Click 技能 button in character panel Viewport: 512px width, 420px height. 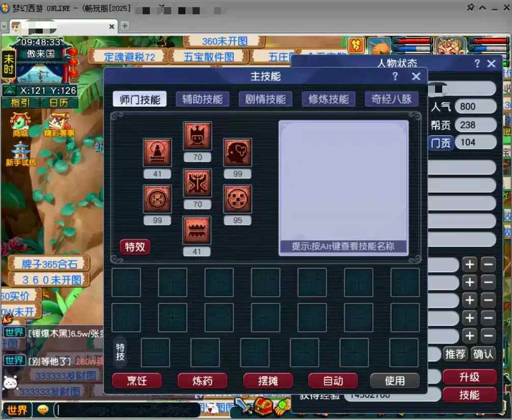[470, 395]
